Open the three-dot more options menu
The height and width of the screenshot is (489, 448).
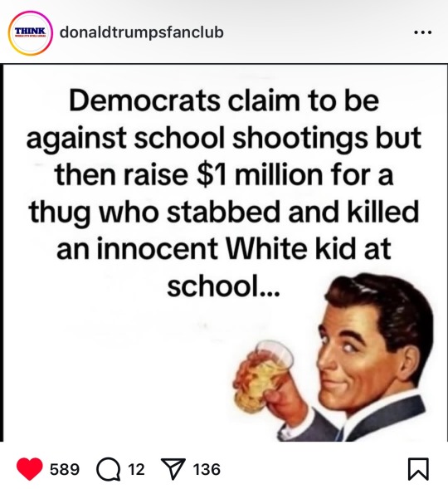(x=423, y=32)
